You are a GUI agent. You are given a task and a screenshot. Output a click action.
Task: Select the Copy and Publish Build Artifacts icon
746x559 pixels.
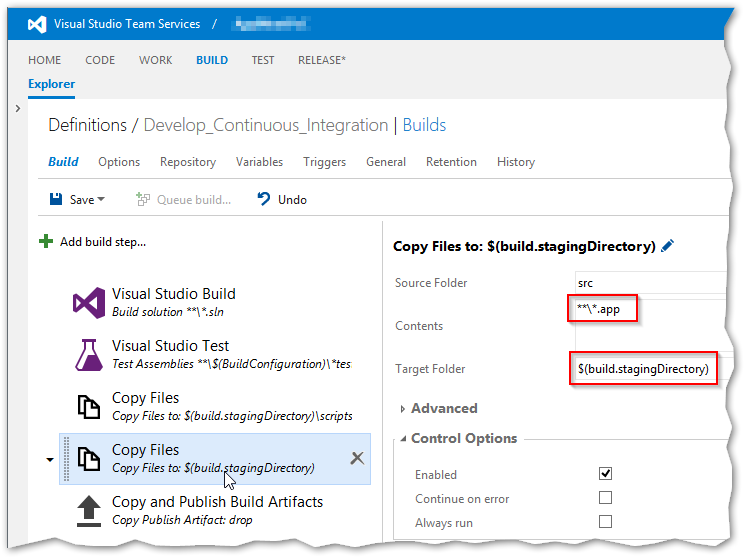pyautogui.click(x=89, y=511)
